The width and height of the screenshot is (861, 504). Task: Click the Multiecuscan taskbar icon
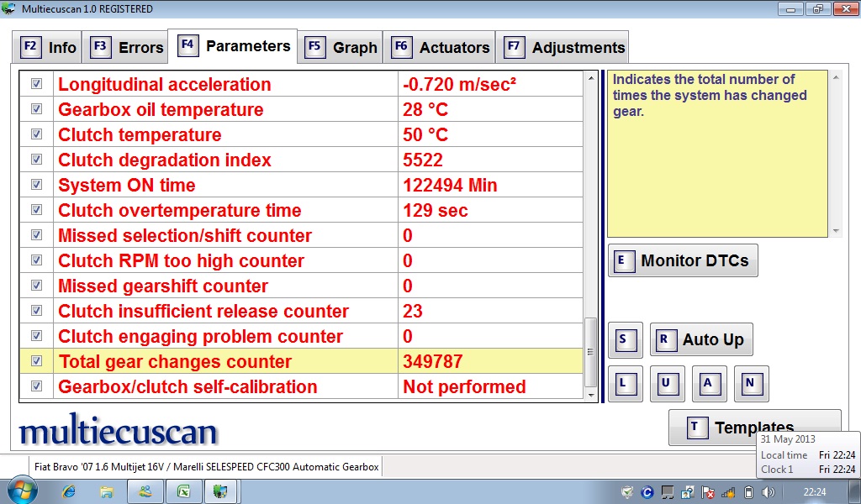pos(221,491)
